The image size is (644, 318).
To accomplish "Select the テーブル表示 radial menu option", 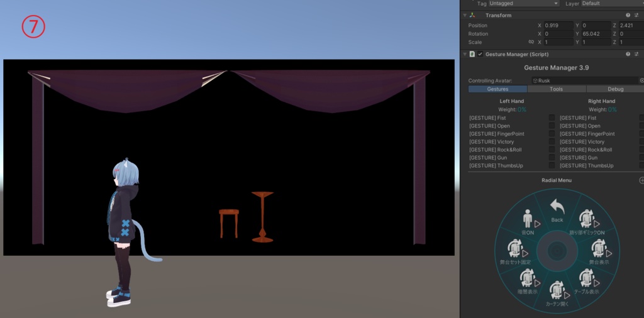I will [587, 281].
